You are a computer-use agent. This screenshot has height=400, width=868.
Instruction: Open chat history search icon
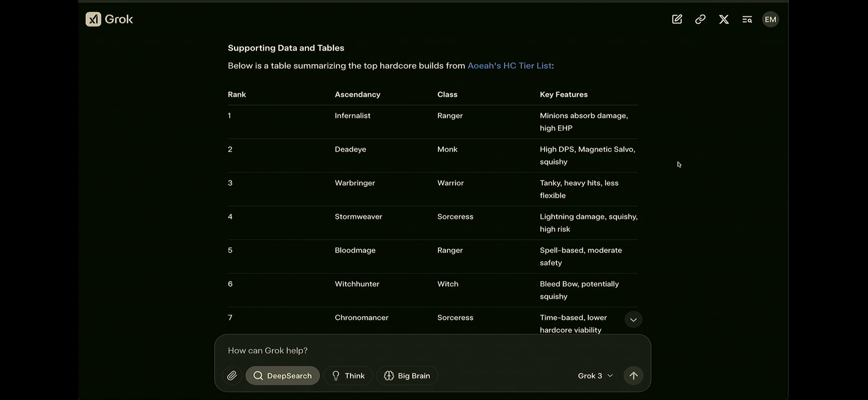tap(747, 19)
